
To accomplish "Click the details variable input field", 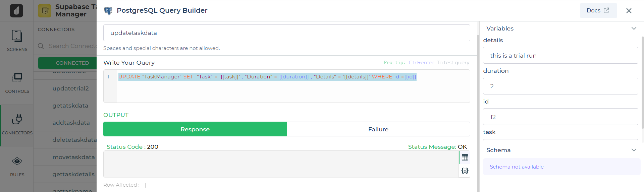I will (560, 56).
